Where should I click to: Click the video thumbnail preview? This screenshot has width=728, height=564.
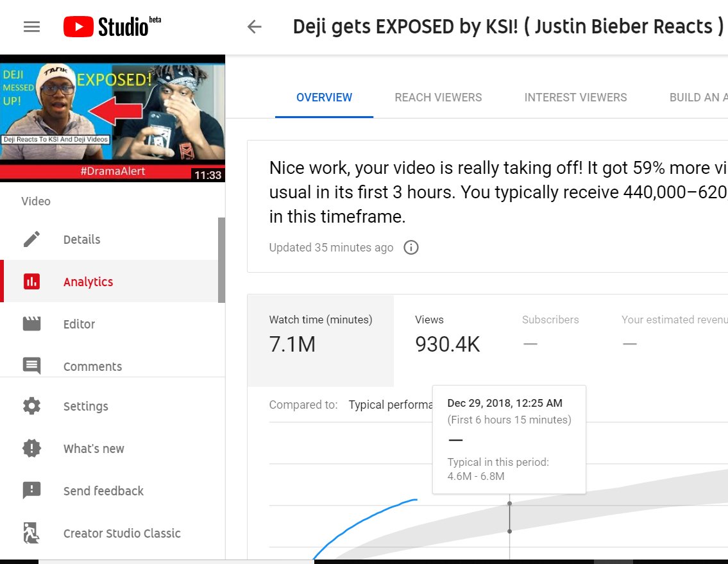[112, 119]
